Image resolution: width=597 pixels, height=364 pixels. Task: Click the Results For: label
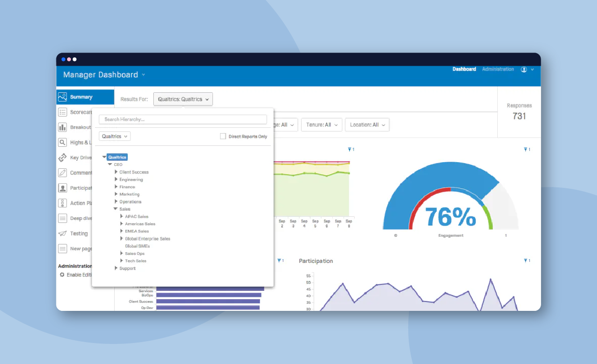click(x=134, y=99)
